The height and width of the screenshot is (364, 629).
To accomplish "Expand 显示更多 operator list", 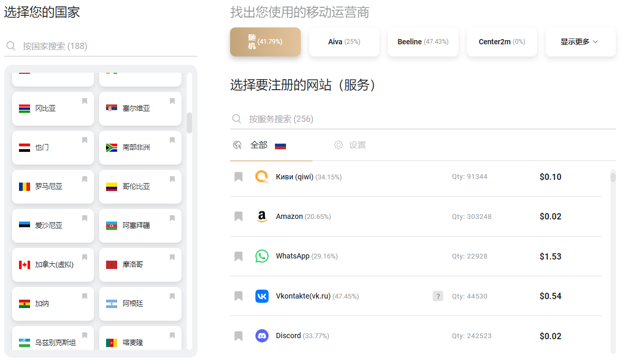I will [580, 42].
